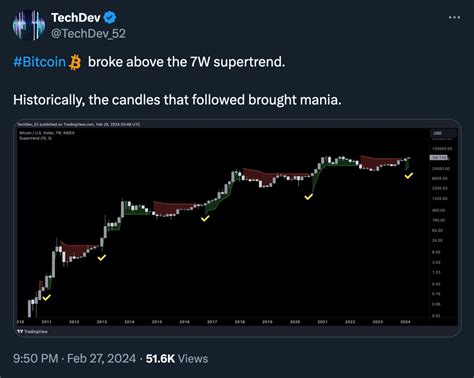Viewport: 474px width, 378px height.
Task: Select the 2017 label on time axis
Action: pos(212,322)
